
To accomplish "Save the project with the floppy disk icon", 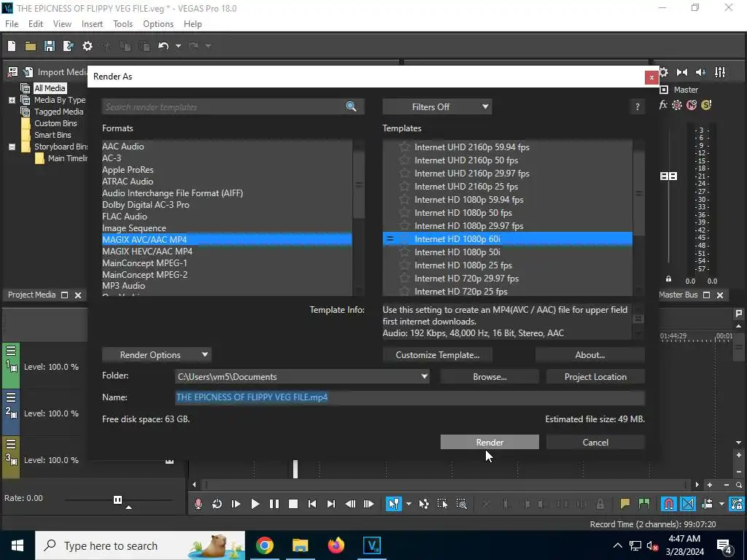I will pyautogui.click(x=49, y=46).
